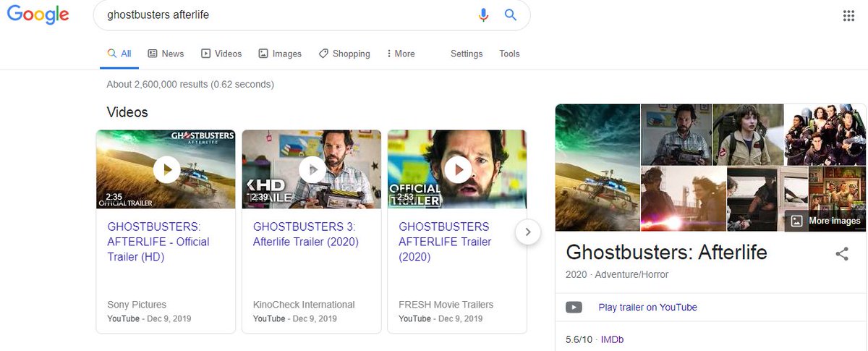This screenshot has width=868, height=351.
Task: Switch to the Videos tab
Action: click(221, 54)
